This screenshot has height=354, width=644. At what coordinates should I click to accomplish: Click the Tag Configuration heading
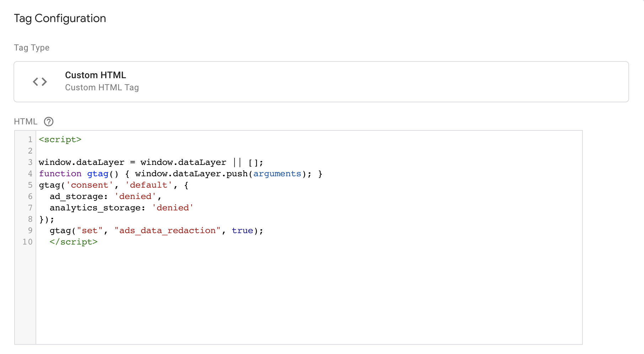click(x=60, y=18)
